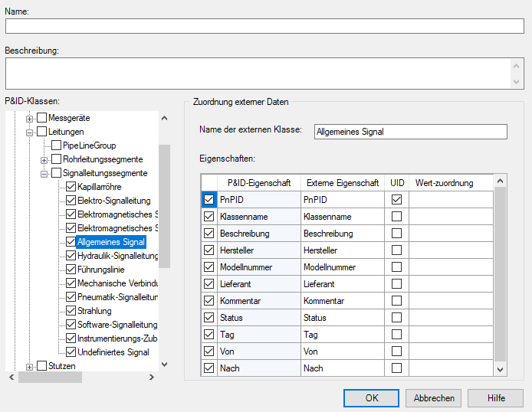The image size is (532, 412).
Task: Select the Strahlung tree item
Action: [x=94, y=311]
